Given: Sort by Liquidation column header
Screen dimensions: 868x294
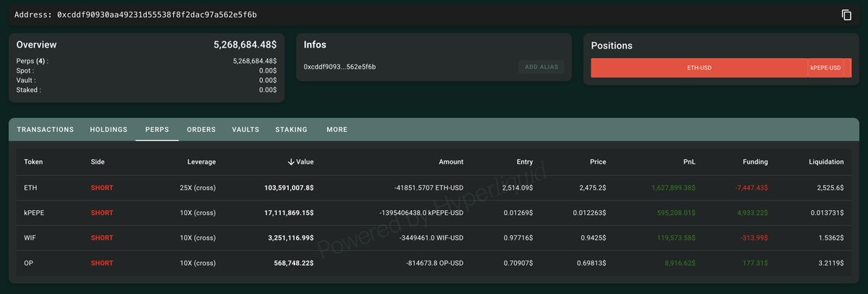Looking at the screenshot, I should [x=826, y=162].
